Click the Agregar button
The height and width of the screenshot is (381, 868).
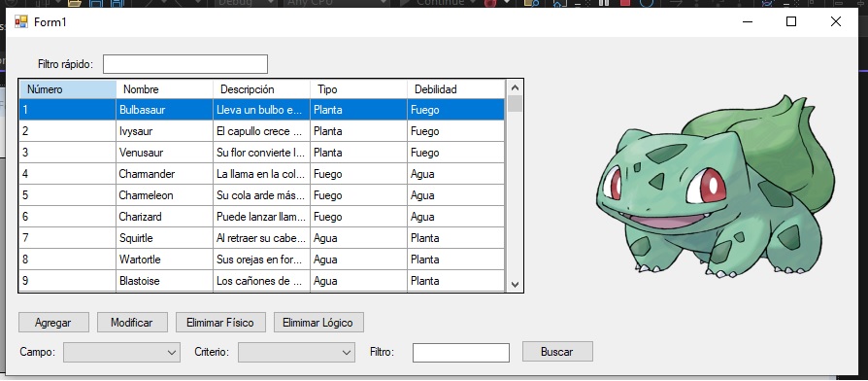click(53, 323)
